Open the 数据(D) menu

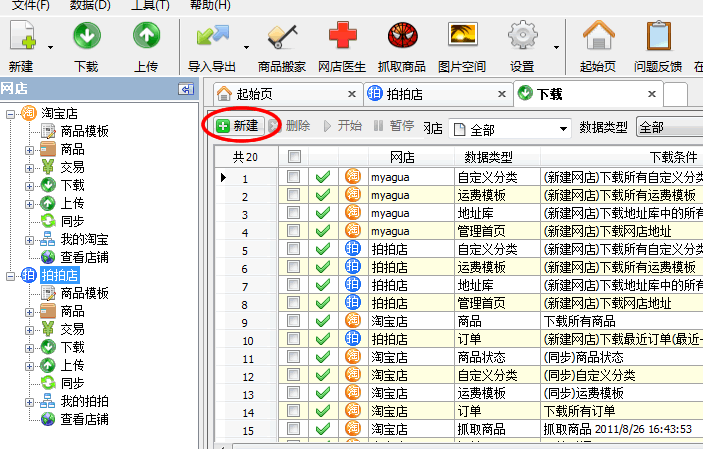point(90,5)
